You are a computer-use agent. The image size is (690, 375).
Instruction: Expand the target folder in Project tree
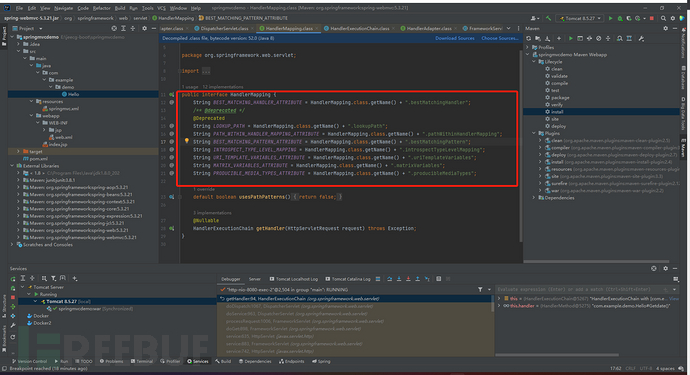click(18, 151)
